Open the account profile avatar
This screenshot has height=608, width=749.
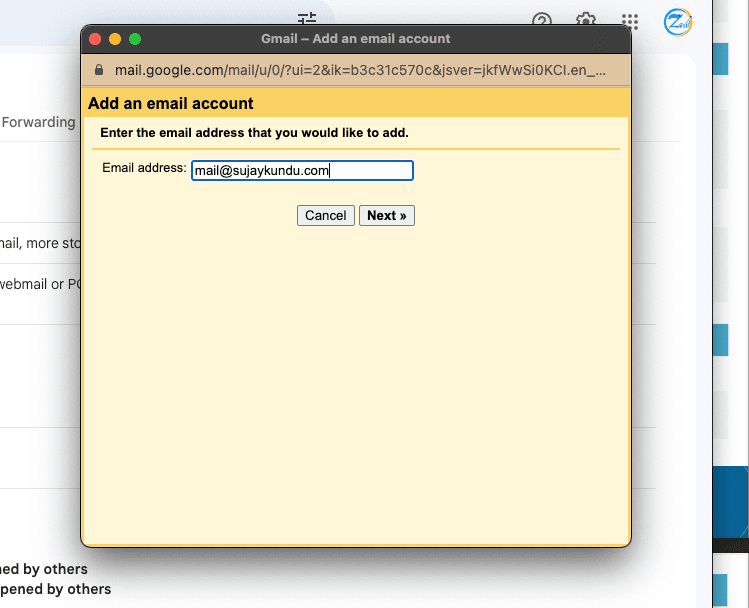click(x=678, y=22)
